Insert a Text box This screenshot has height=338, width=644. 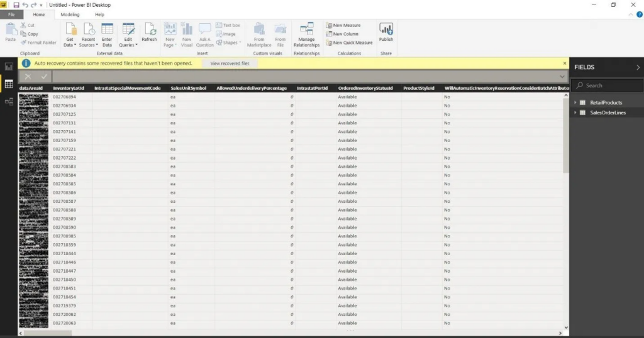click(228, 25)
